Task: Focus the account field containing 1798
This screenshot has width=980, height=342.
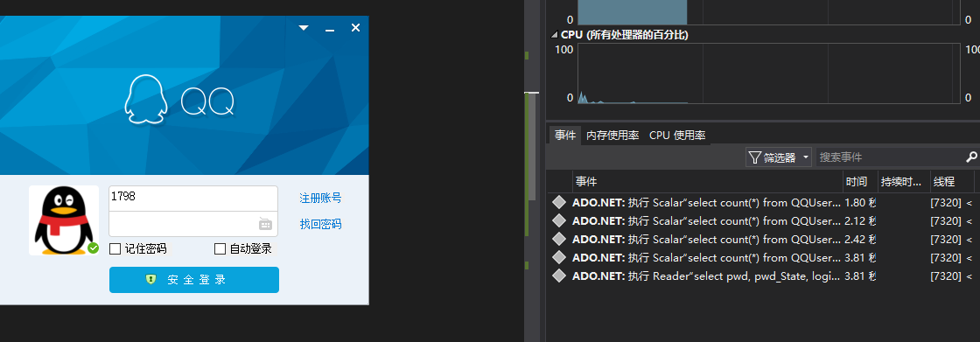Action: (193, 199)
